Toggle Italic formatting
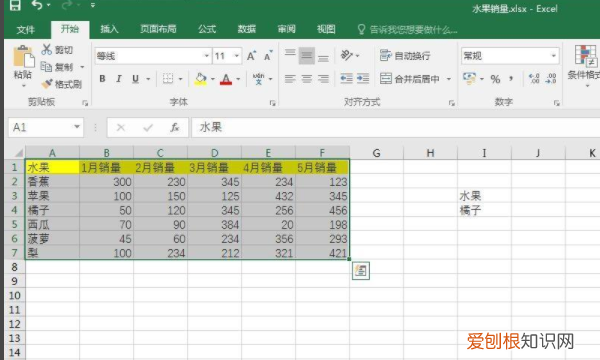The width and height of the screenshot is (600, 360). [x=119, y=79]
